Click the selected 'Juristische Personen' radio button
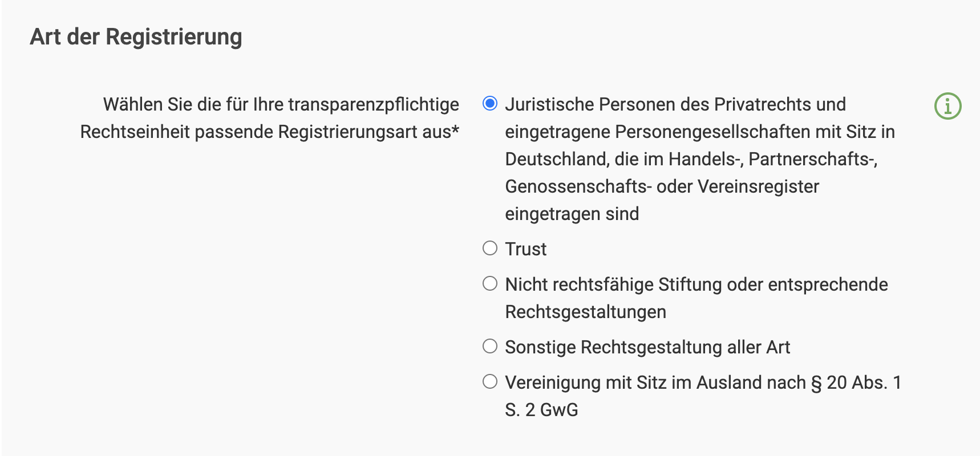This screenshot has width=980, height=456. (x=490, y=103)
